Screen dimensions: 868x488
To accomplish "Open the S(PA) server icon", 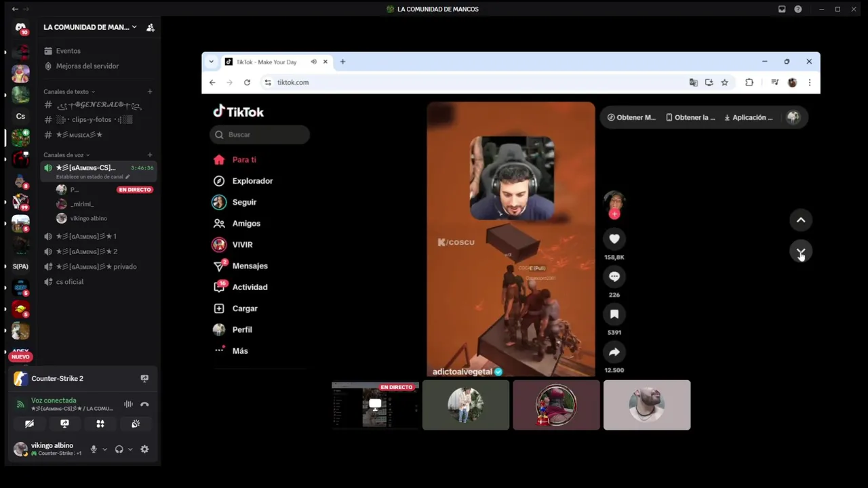I will click(x=20, y=266).
